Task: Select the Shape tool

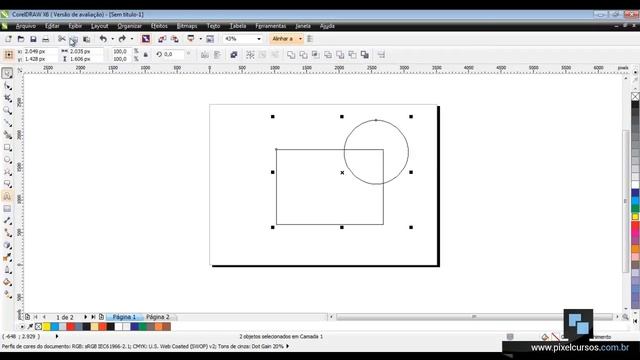Action: [7, 86]
